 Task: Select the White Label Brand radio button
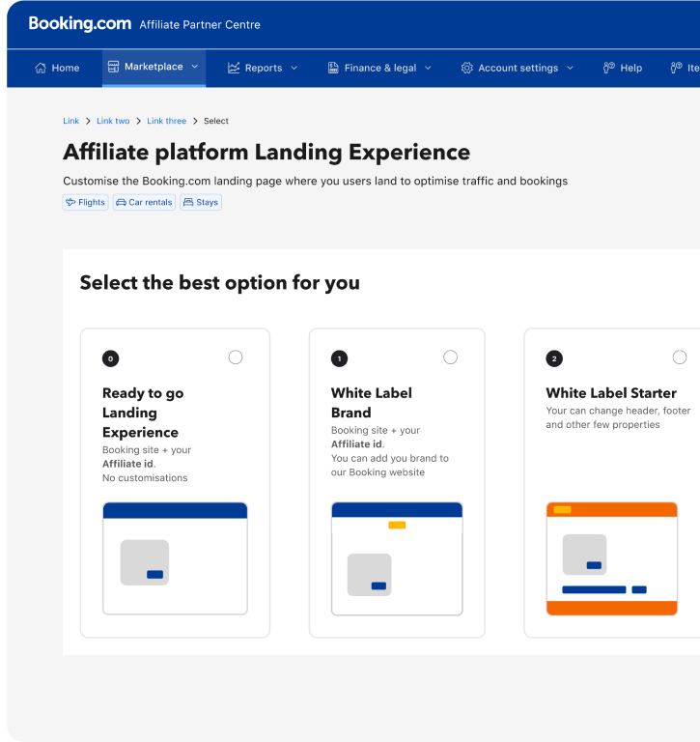pyautogui.click(x=450, y=357)
